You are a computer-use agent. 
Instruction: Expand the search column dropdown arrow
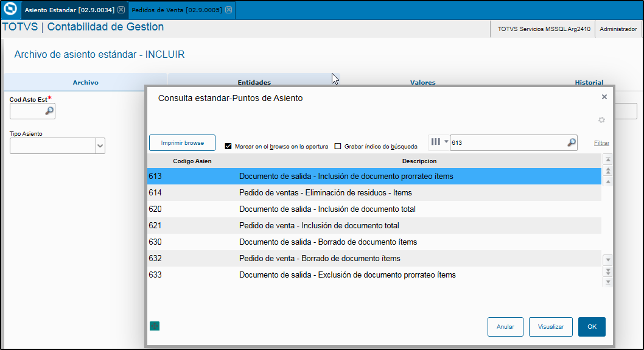(446, 141)
